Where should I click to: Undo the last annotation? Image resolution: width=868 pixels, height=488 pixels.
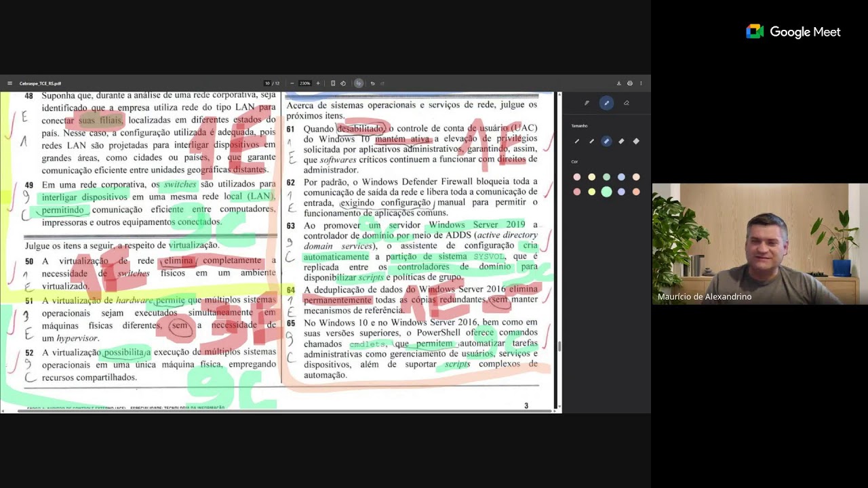(x=372, y=83)
